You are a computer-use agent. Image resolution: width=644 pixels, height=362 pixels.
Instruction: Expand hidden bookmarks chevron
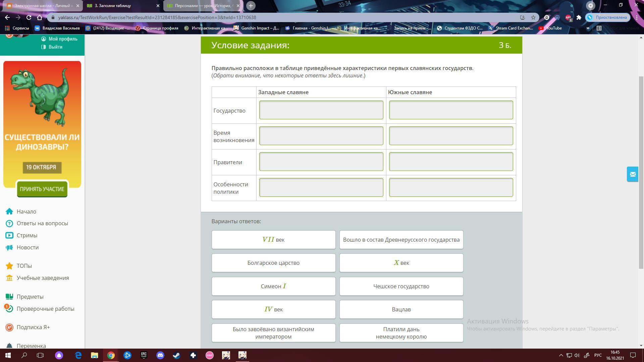588,28
